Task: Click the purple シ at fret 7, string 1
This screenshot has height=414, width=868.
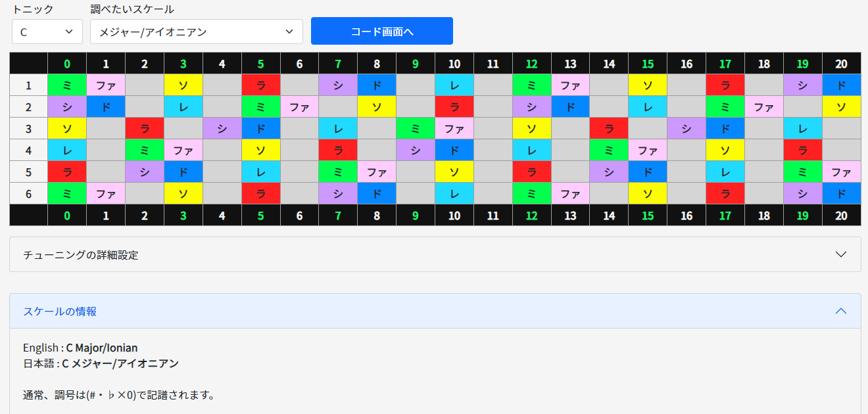Action: 338,85
